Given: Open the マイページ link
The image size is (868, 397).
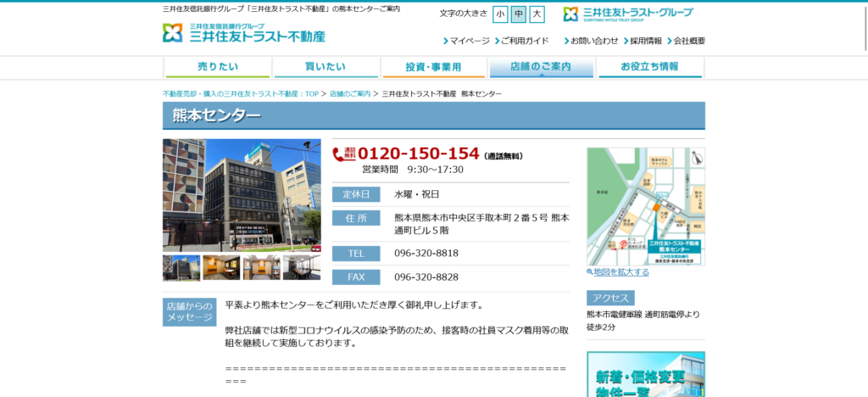Looking at the screenshot, I should 466,41.
